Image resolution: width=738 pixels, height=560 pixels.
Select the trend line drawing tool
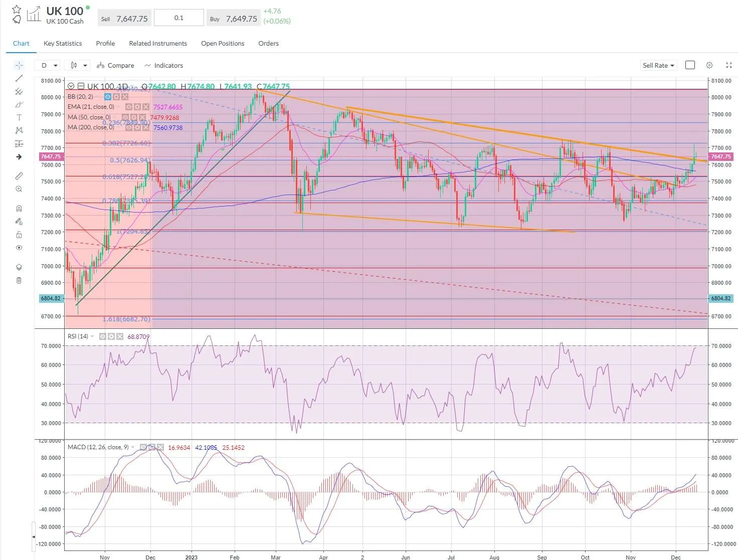tap(19, 78)
